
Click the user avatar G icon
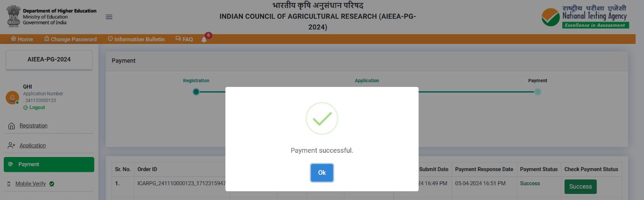(12, 98)
